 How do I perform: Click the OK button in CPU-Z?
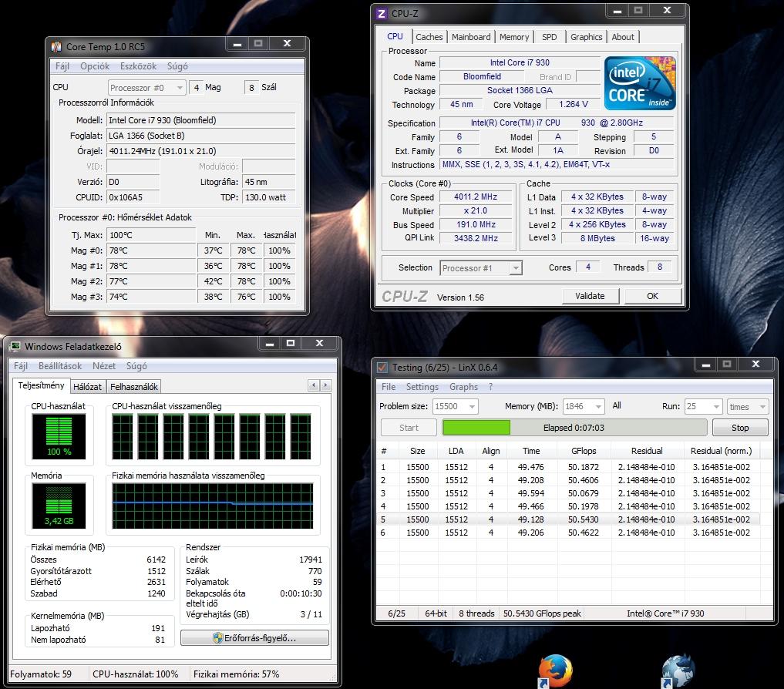(x=652, y=296)
